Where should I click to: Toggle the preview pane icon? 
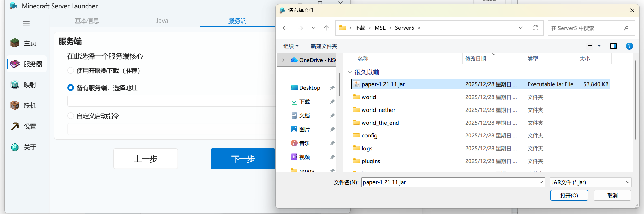(x=613, y=46)
